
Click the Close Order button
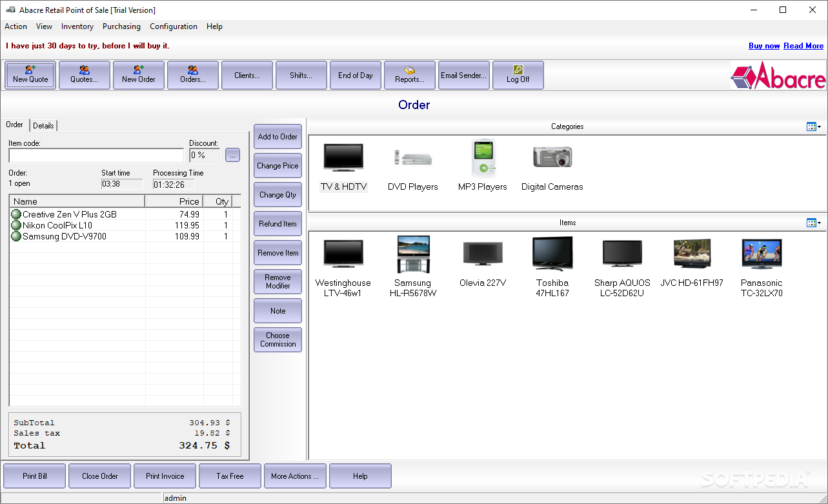coord(100,476)
